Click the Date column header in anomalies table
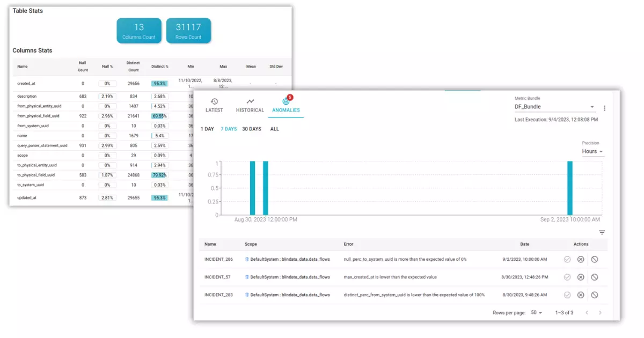Screen dimensions: 644x338 pyautogui.click(x=525, y=244)
